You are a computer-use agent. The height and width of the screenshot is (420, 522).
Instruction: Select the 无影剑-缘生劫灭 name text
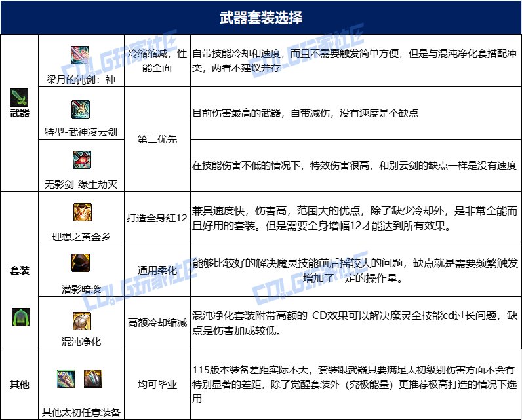[x=81, y=184]
